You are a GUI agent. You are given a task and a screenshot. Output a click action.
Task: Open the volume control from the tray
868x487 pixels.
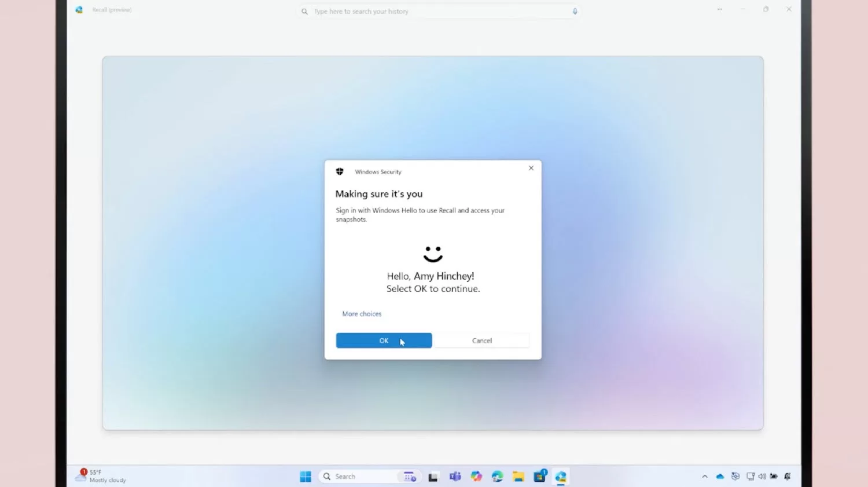coord(763,476)
